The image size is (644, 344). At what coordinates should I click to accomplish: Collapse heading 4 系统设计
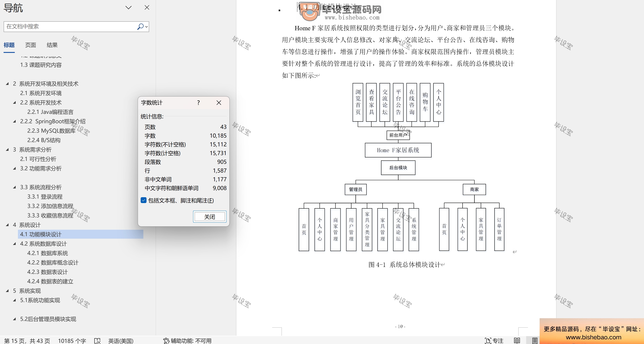[7, 225]
